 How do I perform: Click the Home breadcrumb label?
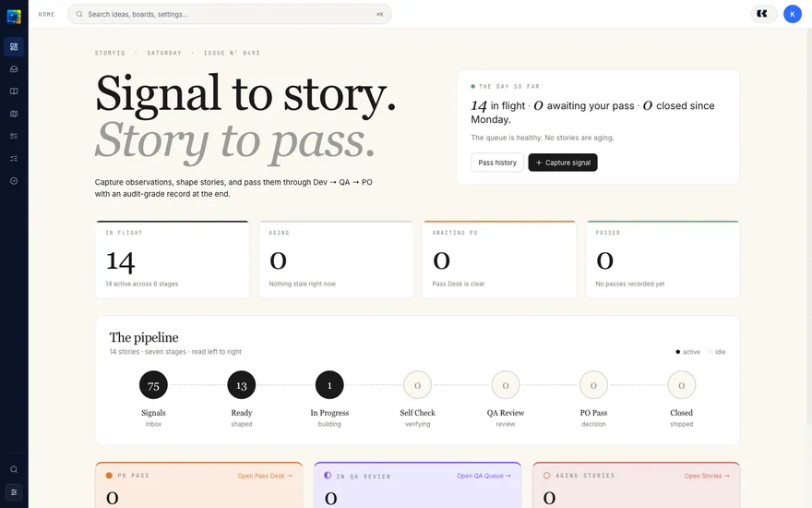47,15
